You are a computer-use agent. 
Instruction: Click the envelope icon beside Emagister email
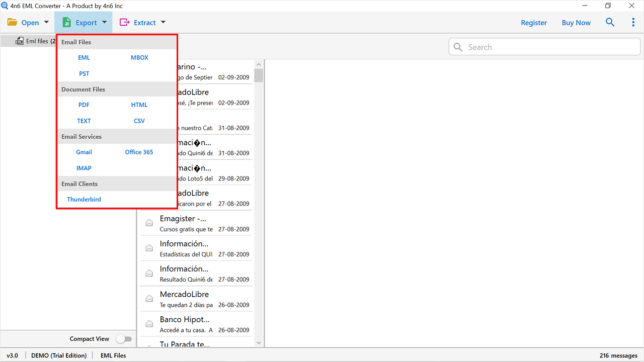pos(149,222)
